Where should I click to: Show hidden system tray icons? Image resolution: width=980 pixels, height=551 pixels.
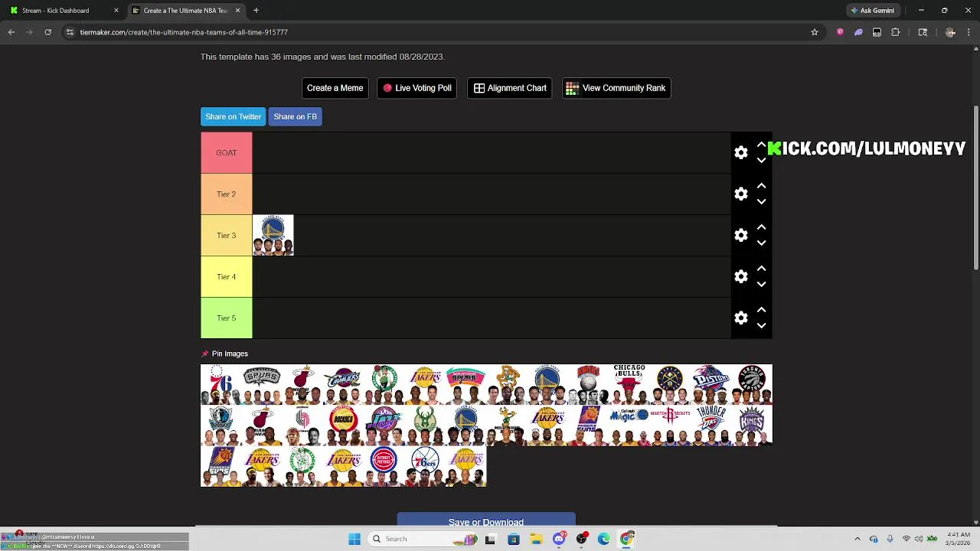click(857, 539)
